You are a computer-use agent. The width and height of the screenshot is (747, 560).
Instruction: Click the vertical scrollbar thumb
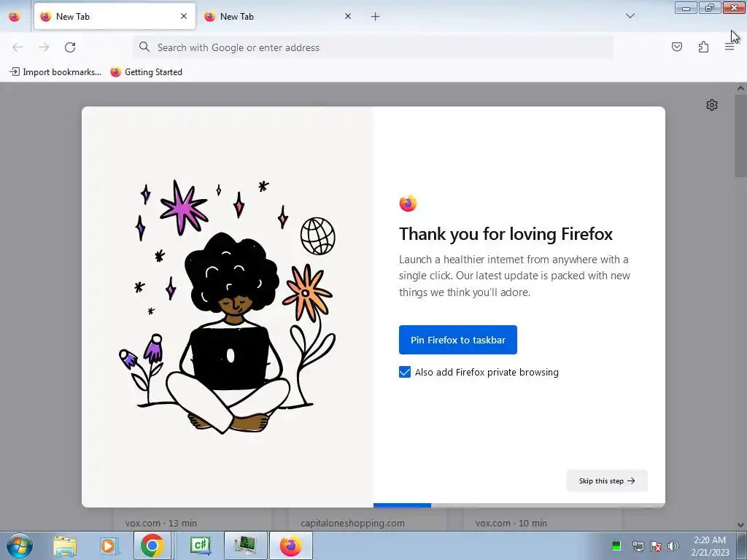(740, 135)
